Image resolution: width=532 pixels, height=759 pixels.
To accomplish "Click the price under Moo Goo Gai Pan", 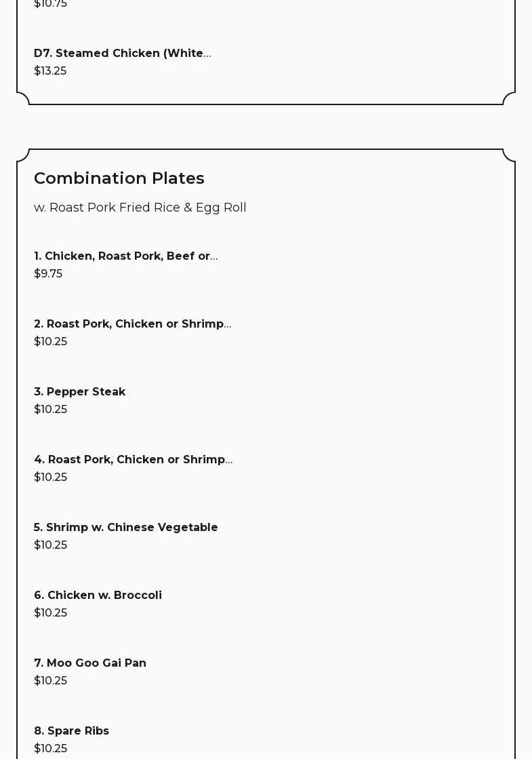I will pos(50,680).
